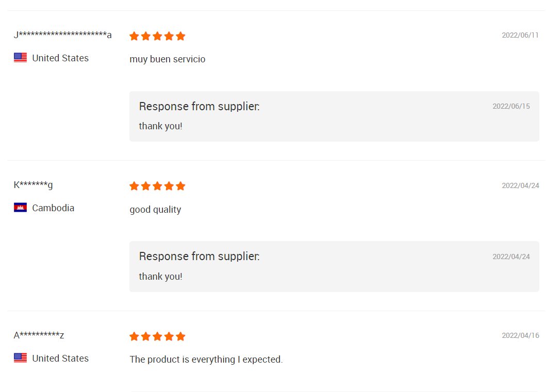
Task: Click reviewer name K*******g
Action: click(x=33, y=184)
